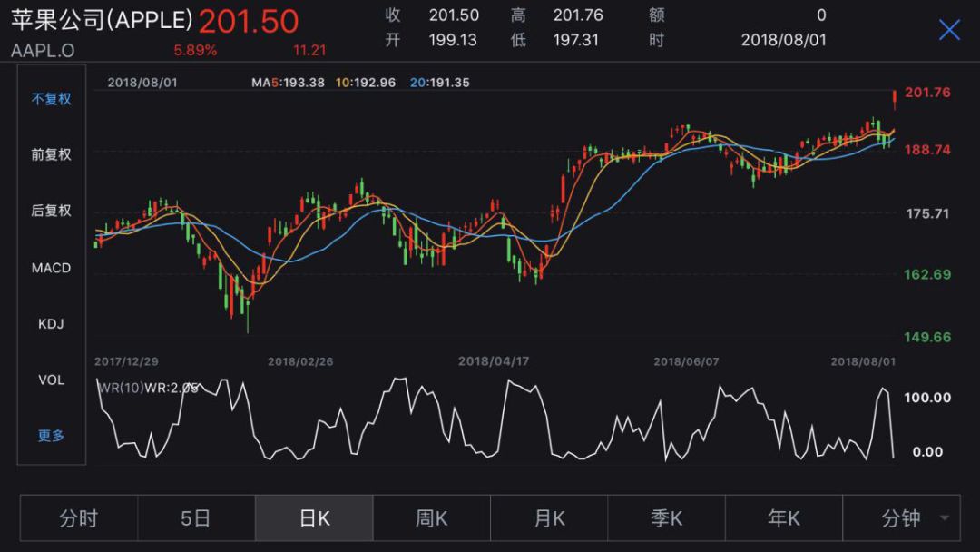
Task: Switch to 季K quarterly chart tab
Action: tap(666, 518)
